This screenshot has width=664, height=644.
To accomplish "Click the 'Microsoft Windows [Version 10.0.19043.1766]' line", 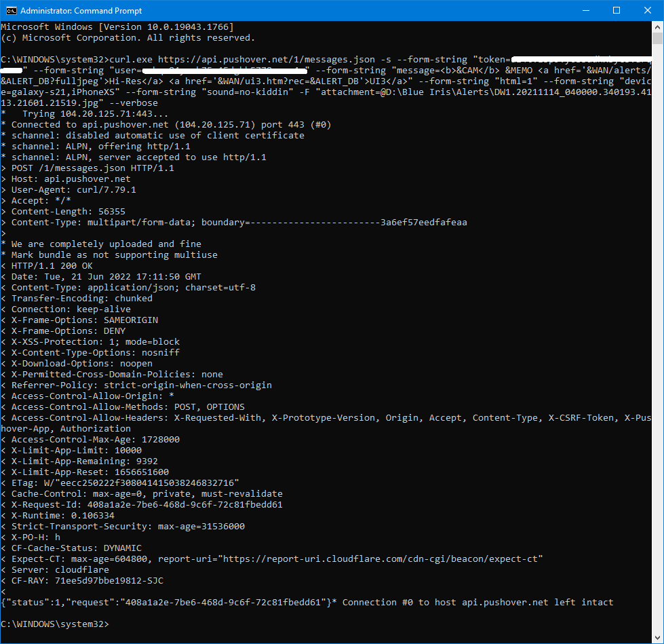I will [117, 26].
